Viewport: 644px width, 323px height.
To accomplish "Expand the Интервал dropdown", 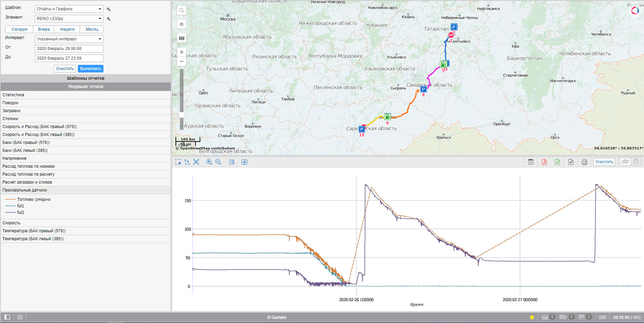I will 69,39.
